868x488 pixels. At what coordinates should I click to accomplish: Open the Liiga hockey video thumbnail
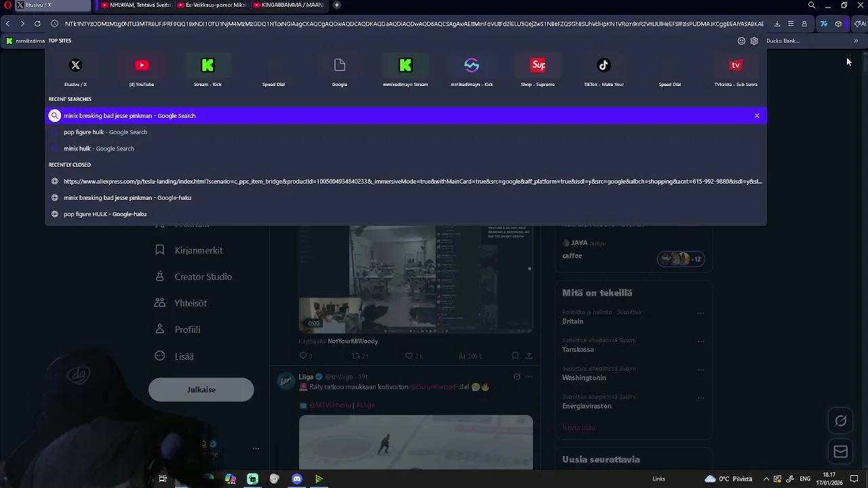click(416, 442)
